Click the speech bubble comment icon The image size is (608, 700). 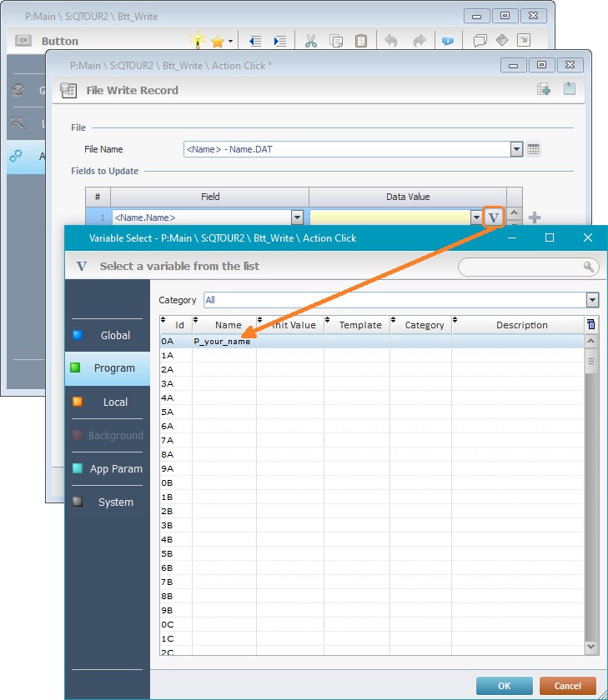480,40
